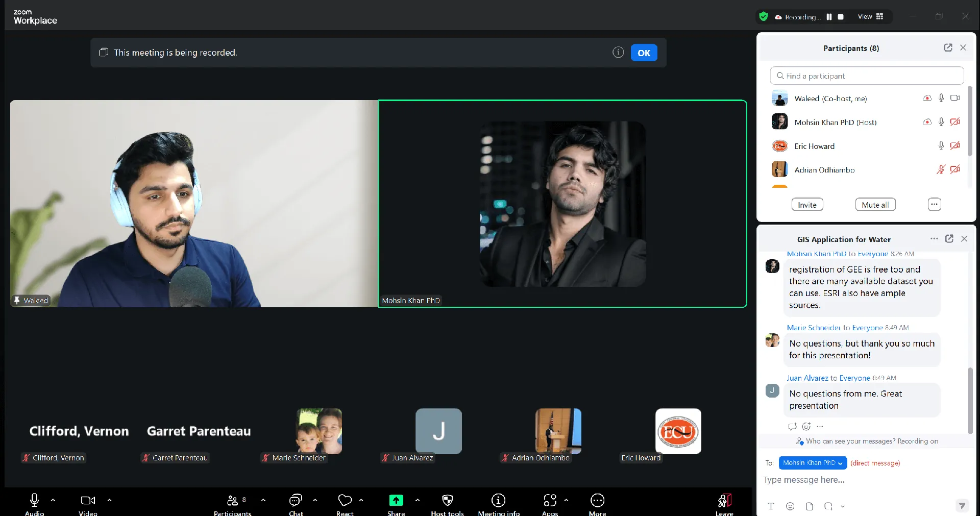Click the emoji icon in chat composer
Screen dimensions: 980x516
click(x=790, y=506)
